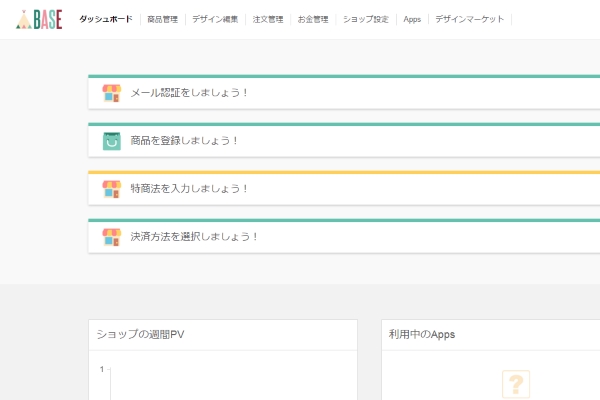Open the Apps menu item
This screenshot has height=400, width=600.
point(412,19)
